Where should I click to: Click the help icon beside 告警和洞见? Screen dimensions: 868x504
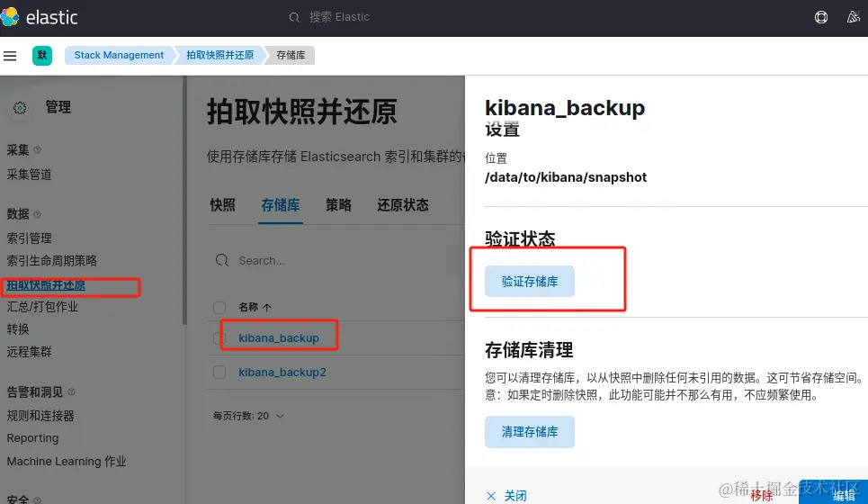click(x=71, y=392)
